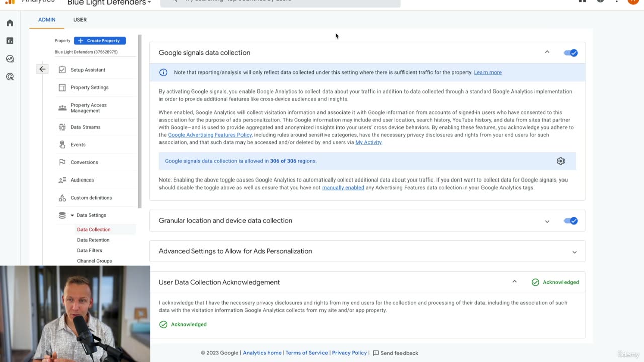Click the admin sidebar vertical scrollbar

pos(140,121)
